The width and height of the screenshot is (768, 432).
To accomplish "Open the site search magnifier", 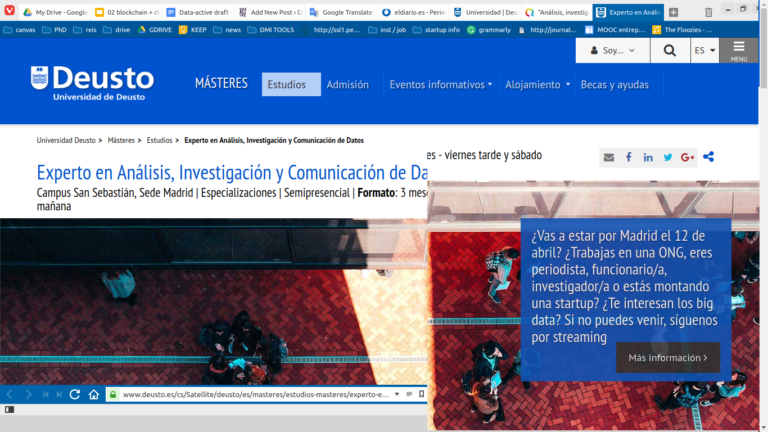I will (669, 51).
